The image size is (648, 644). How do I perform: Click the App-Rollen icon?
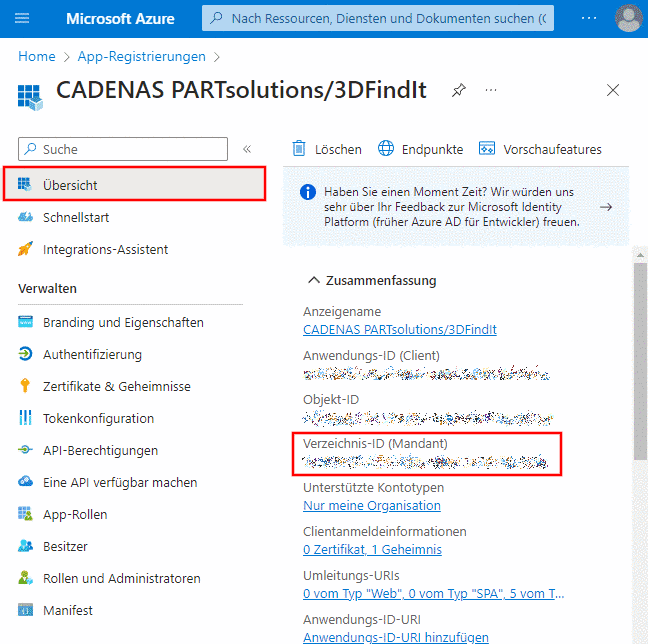[25, 513]
